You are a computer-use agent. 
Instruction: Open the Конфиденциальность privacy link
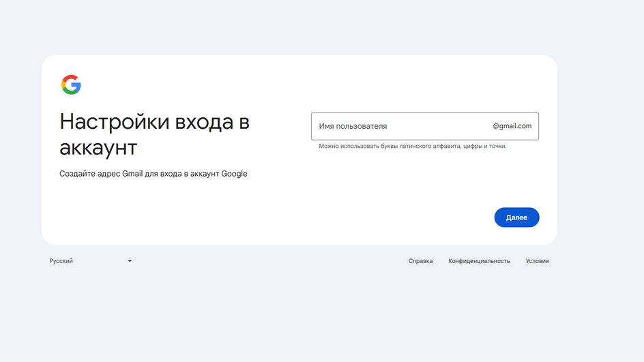[479, 261]
